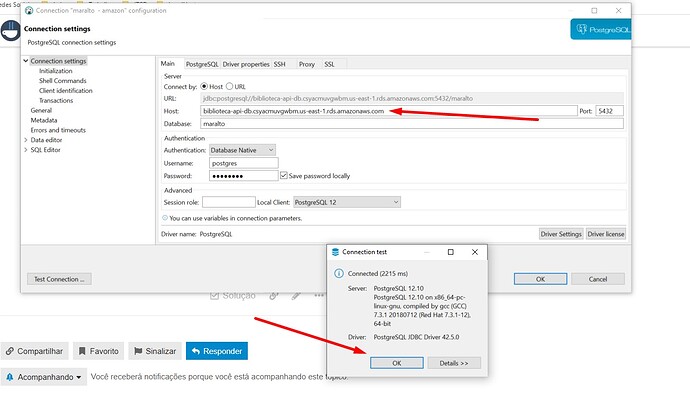Click the Port field showing 5432
The width and height of the screenshot is (690, 401).
(x=609, y=111)
